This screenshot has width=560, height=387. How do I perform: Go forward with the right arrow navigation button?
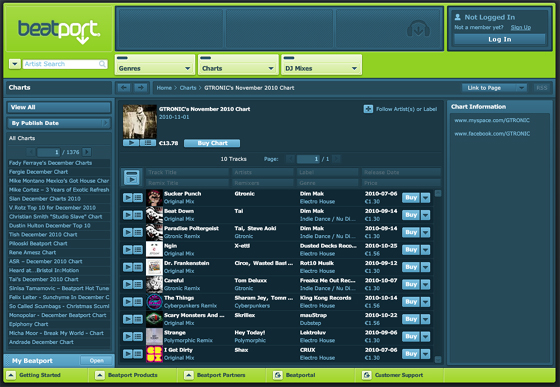[141, 87]
